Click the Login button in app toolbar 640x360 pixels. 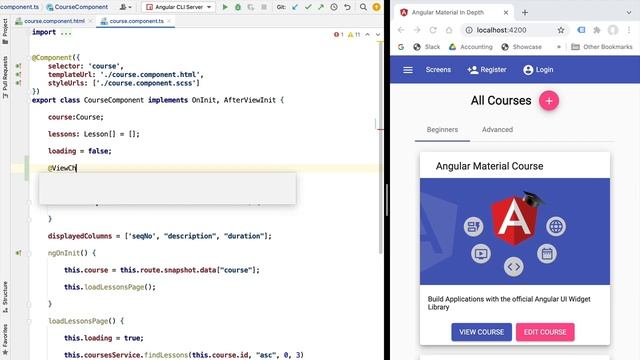[538, 70]
